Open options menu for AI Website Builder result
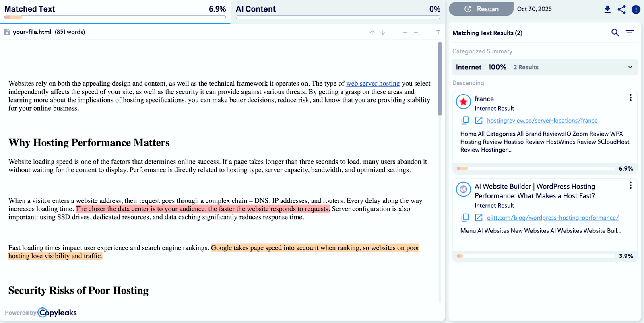The height and width of the screenshot is (323, 644). pos(630,185)
